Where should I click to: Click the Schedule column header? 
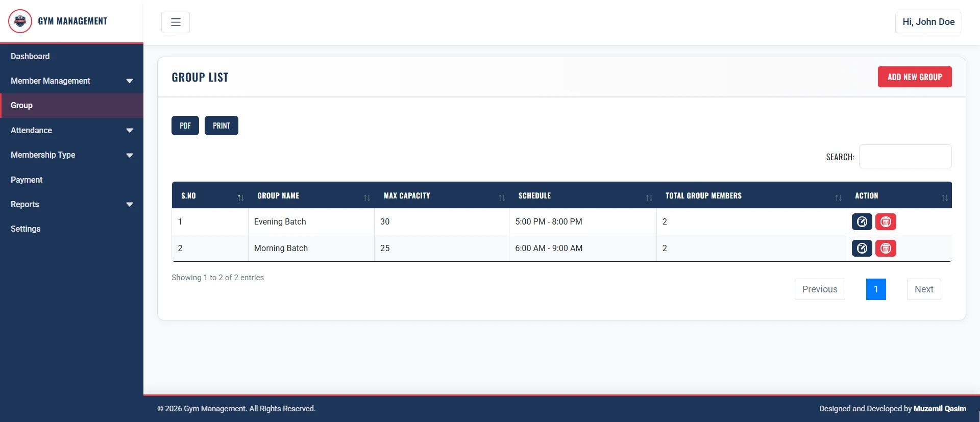tap(583, 195)
